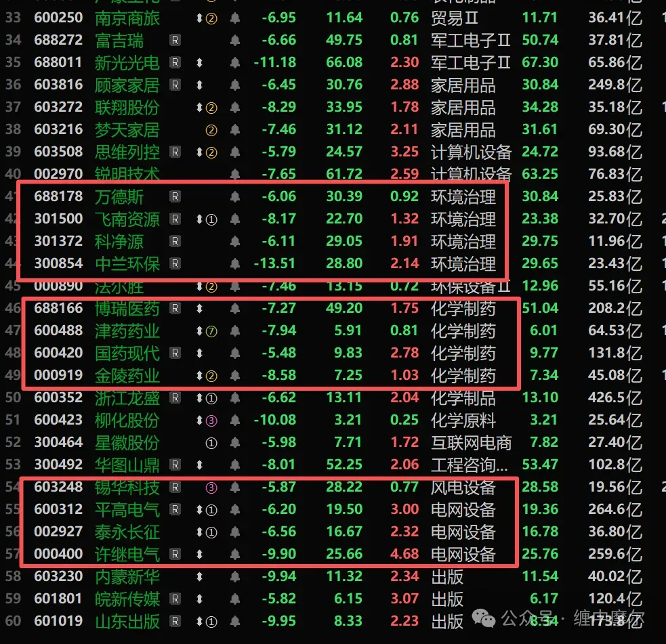Viewport: 666px width, 644px height.
Task: Click the R badge beside 许继电气
Action: point(175,555)
